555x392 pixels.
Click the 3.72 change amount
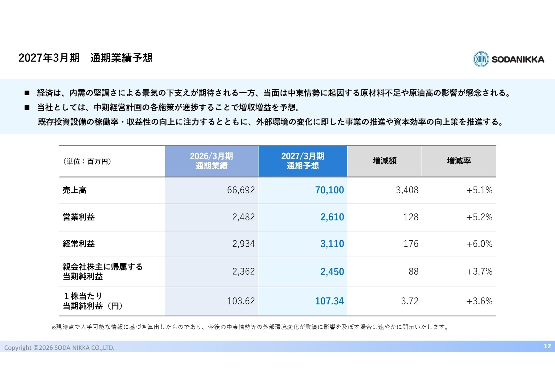click(410, 301)
